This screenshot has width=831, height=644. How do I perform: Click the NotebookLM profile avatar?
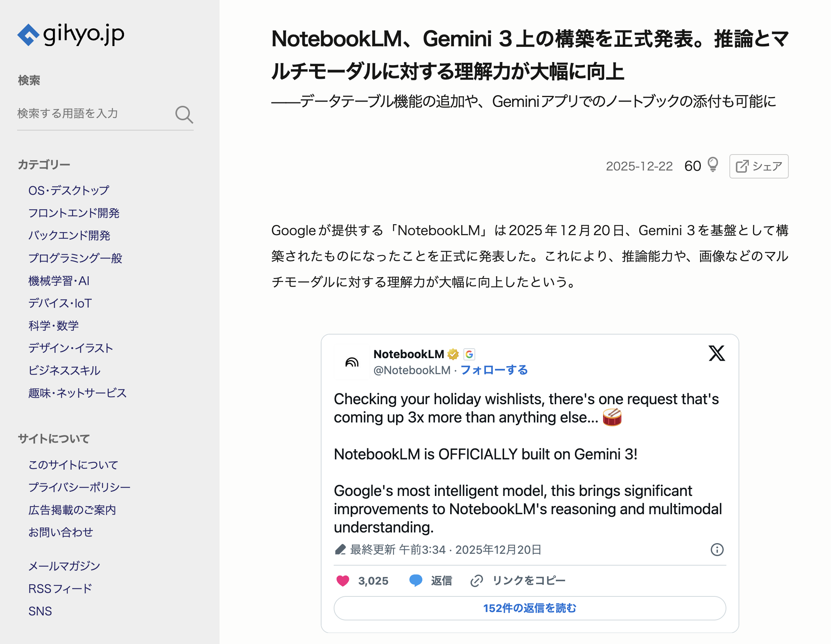point(352,362)
